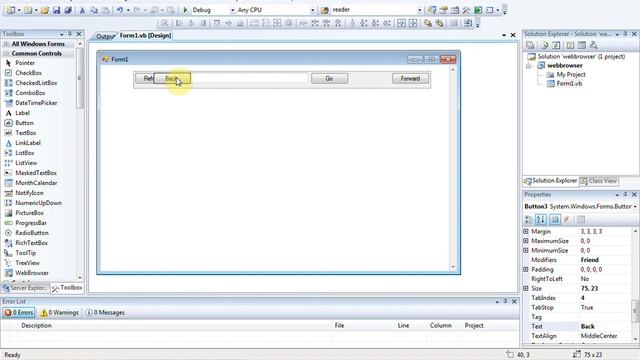Image resolution: width=640 pixels, height=360 pixels.
Task: Click the green Start Page toolbar icon
Action: [478, 10]
